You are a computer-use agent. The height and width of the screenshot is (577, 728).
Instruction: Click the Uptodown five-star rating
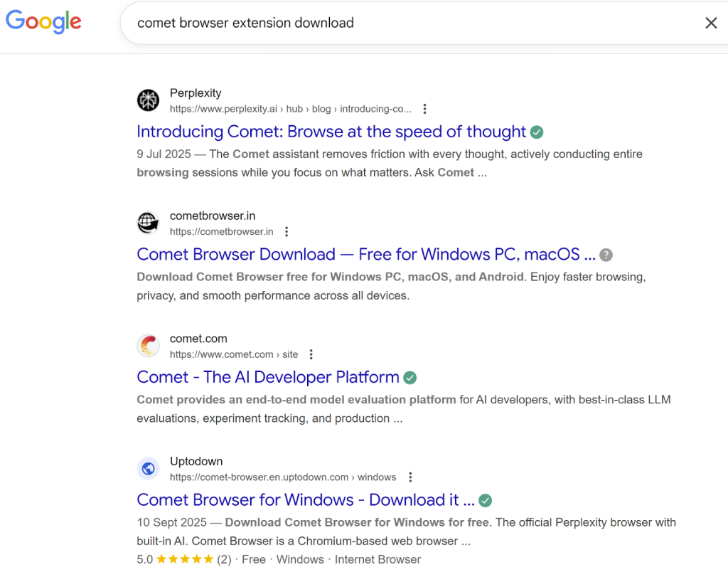point(184,559)
